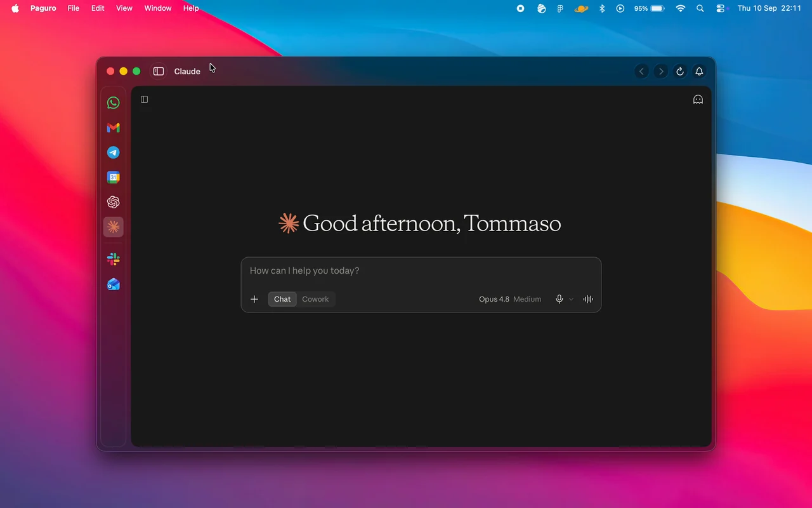812x508 pixels.
Task: Open Spotlight search in the menu bar
Action: coord(700,8)
